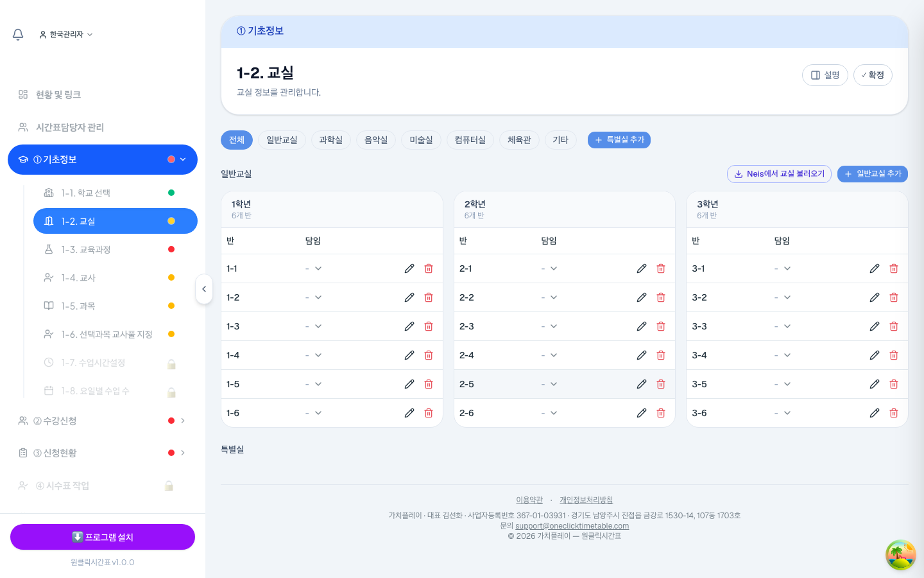The width and height of the screenshot is (924, 578).
Task: Delete class 1-1 with trash icon
Action: [429, 268]
